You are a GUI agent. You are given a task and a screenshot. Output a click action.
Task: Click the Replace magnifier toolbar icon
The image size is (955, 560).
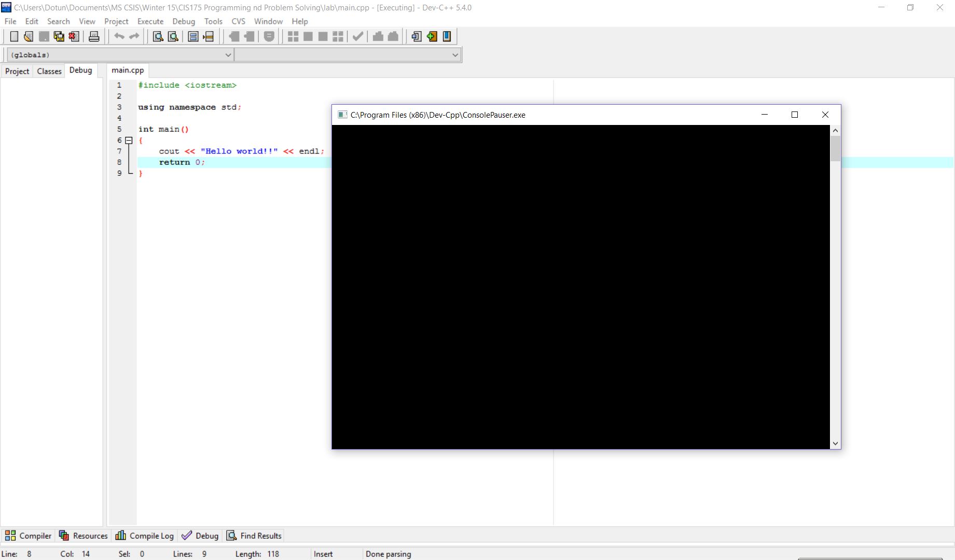[x=173, y=36]
